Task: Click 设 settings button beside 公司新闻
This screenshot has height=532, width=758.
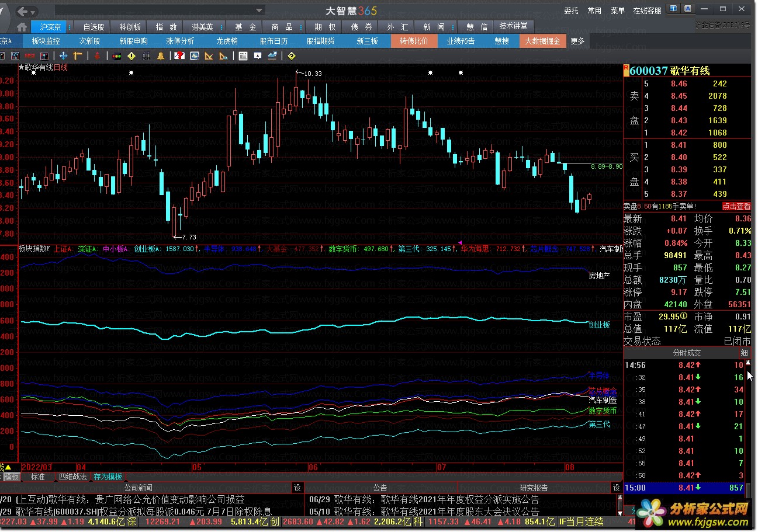Action: (297, 488)
